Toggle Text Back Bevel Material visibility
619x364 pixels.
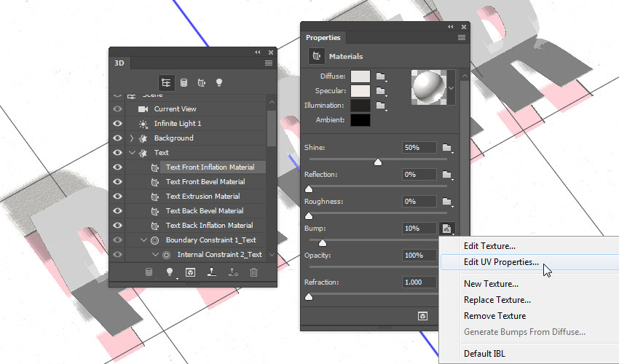point(118,211)
